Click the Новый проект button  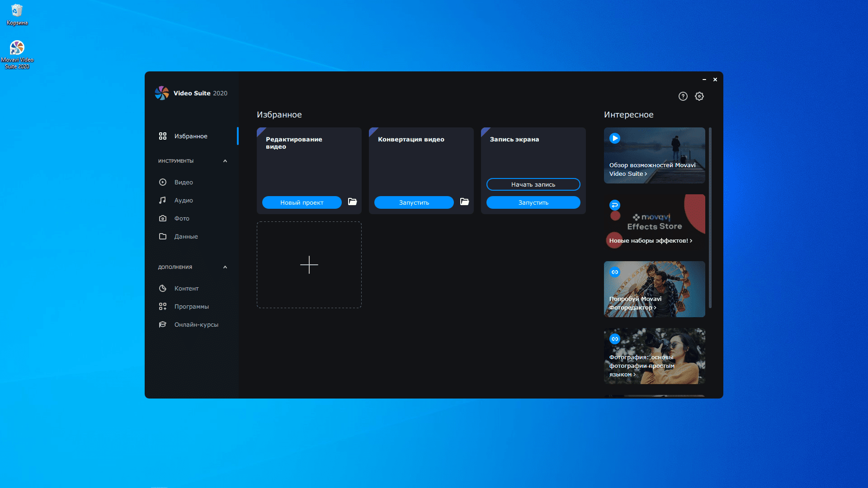coord(302,202)
